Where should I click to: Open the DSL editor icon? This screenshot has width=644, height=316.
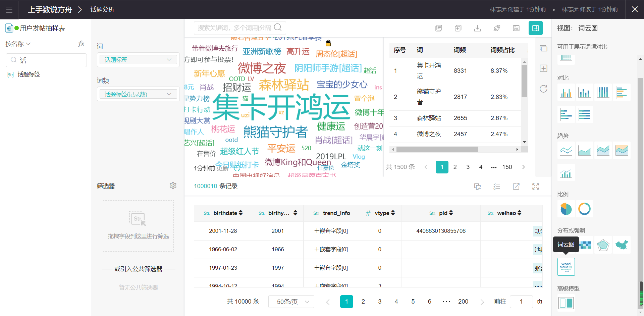click(517, 28)
